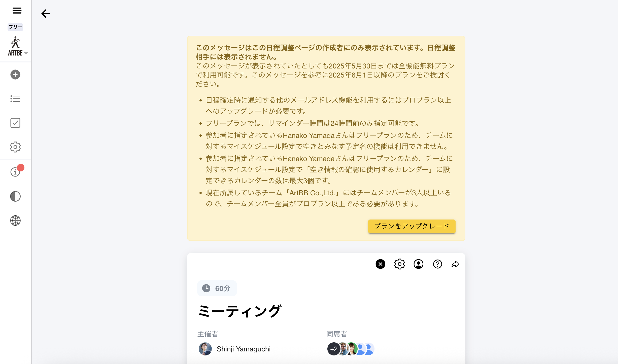Open the checkbox tasks icon in sidebar
The width and height of the screenshot is (618, 364).
[15, 123]
